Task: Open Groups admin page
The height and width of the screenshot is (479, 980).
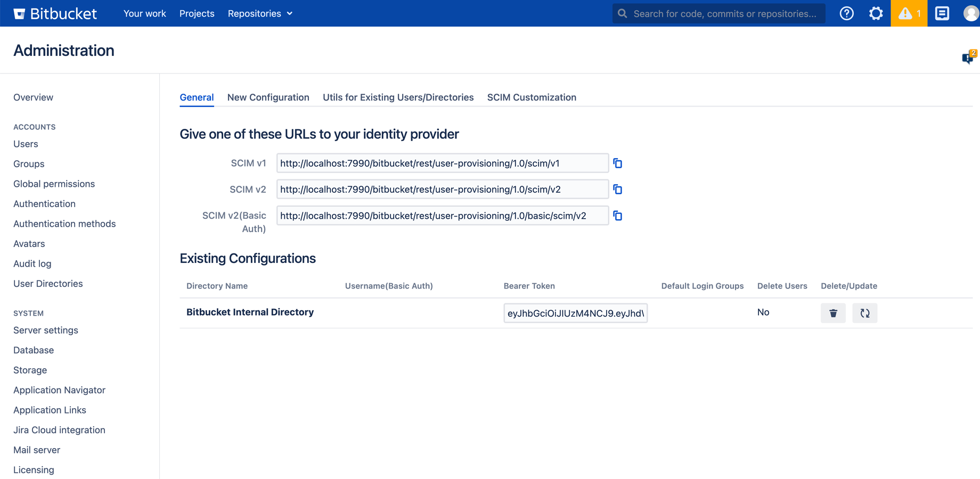Action: click(29, 164)
